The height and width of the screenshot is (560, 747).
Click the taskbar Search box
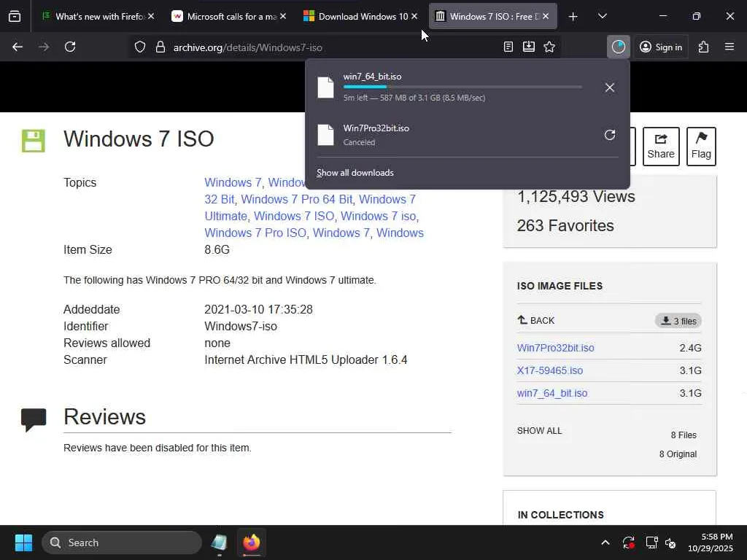(122, 542)
